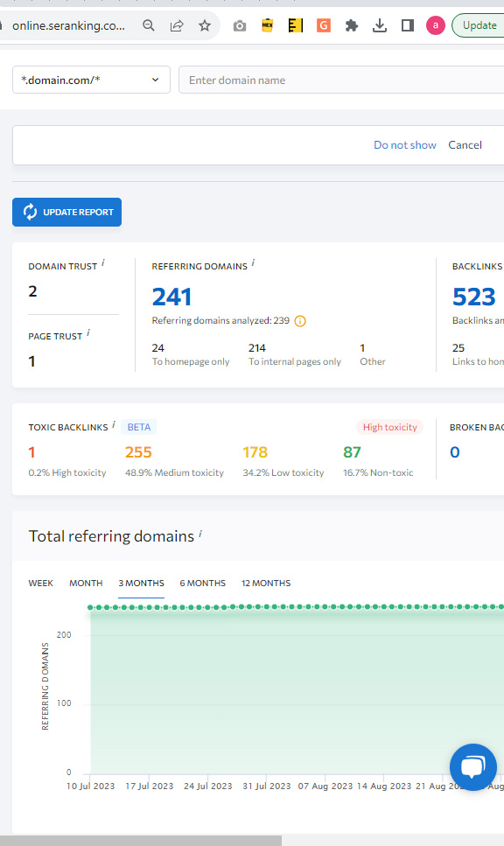Click the 87 non-toxic count
The height and width of the screenshot is (846, 504).
click(x=352, y=452)
